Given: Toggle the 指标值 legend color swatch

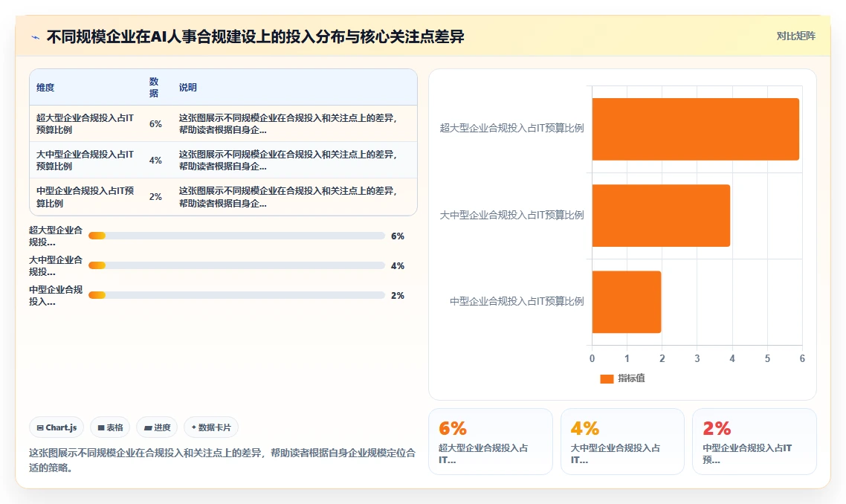Looking at the screenshot, I should 607,379.
